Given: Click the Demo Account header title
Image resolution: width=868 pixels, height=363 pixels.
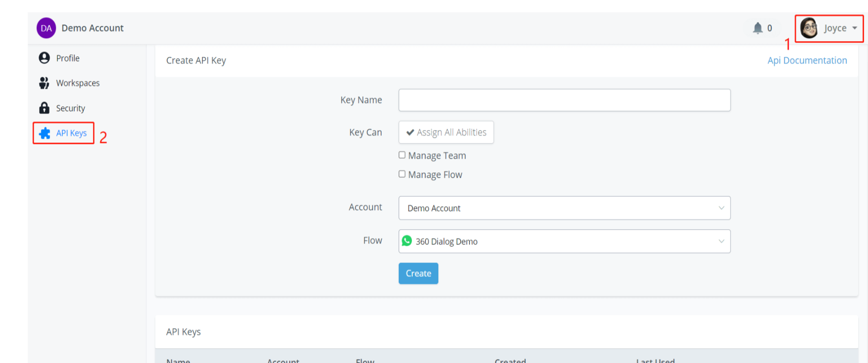Looking at the screenshot, I should (92, 28).
